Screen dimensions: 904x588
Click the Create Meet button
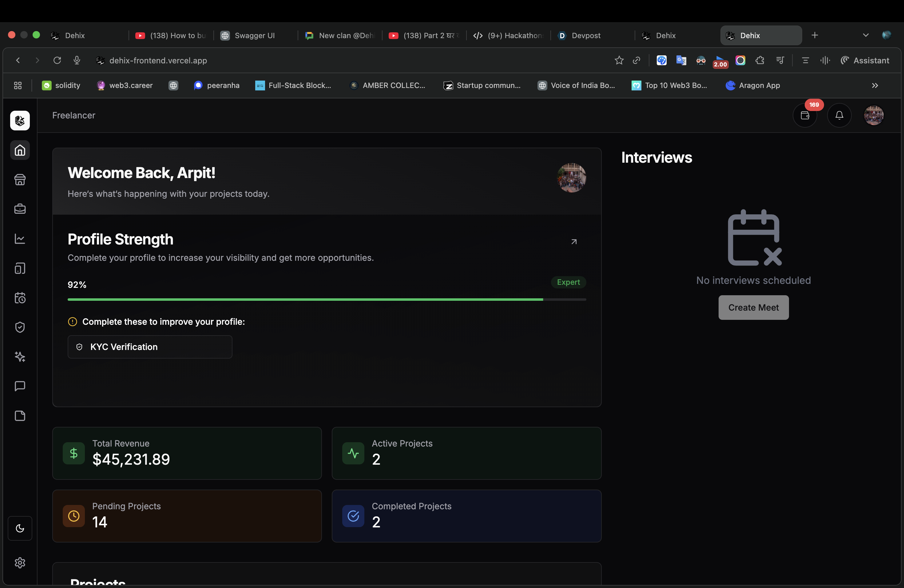point(753,307)
